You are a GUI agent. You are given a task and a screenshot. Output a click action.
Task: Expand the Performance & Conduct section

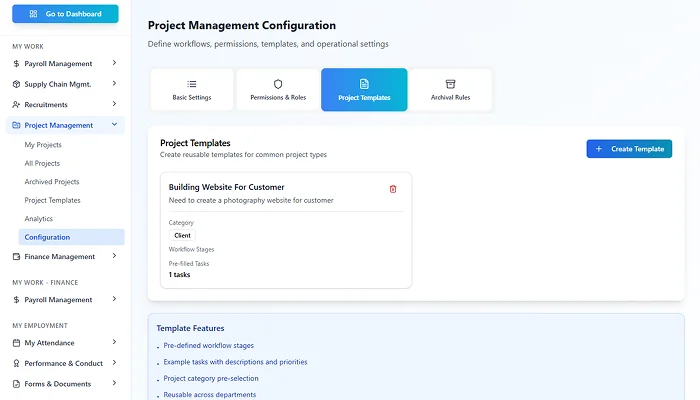point(115,363)
